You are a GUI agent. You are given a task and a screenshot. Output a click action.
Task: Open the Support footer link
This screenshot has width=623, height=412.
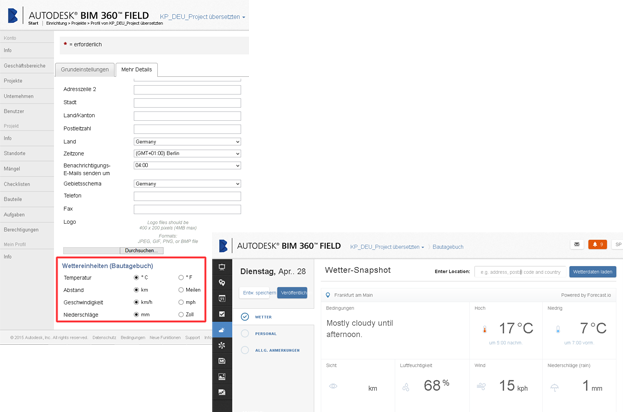(x=193, y=338)
